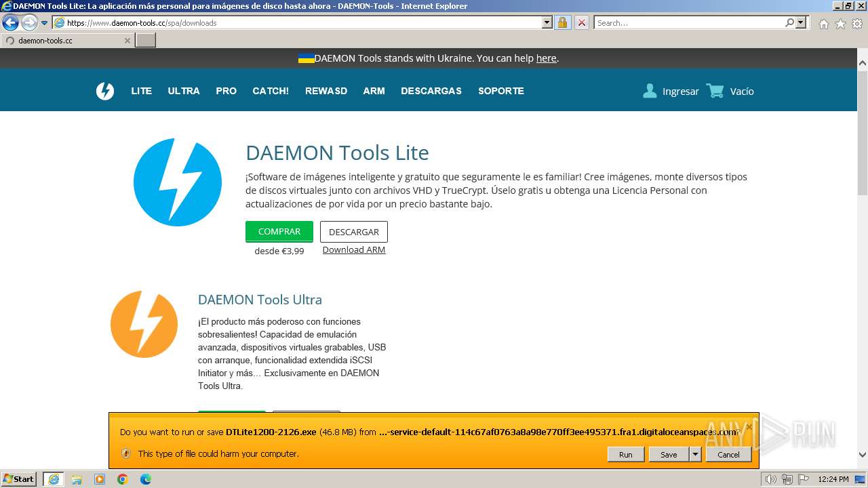Click the DAEMON Tools Lite heading
The width and height of the screenshot is (868, 488).
point(337,152)
